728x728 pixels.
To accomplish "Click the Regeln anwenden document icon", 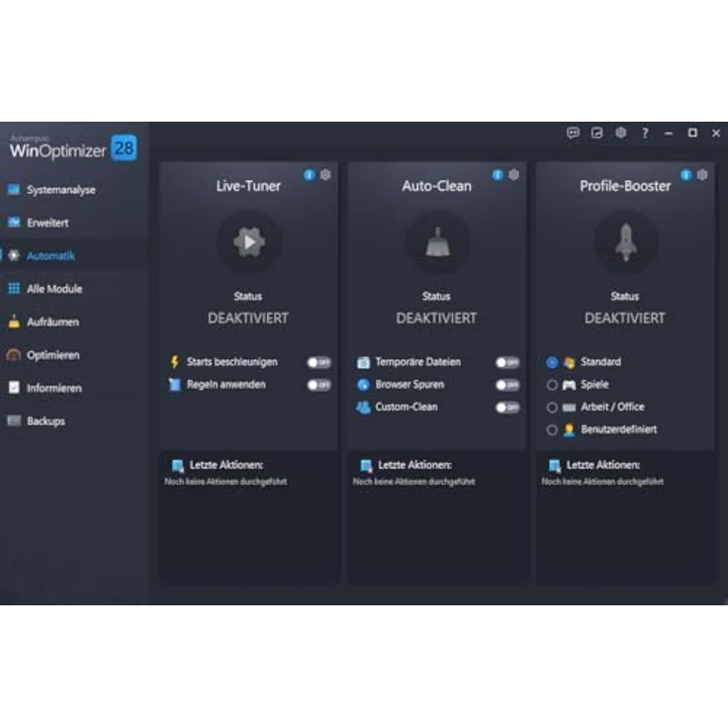I will click(x=174, y=385).
